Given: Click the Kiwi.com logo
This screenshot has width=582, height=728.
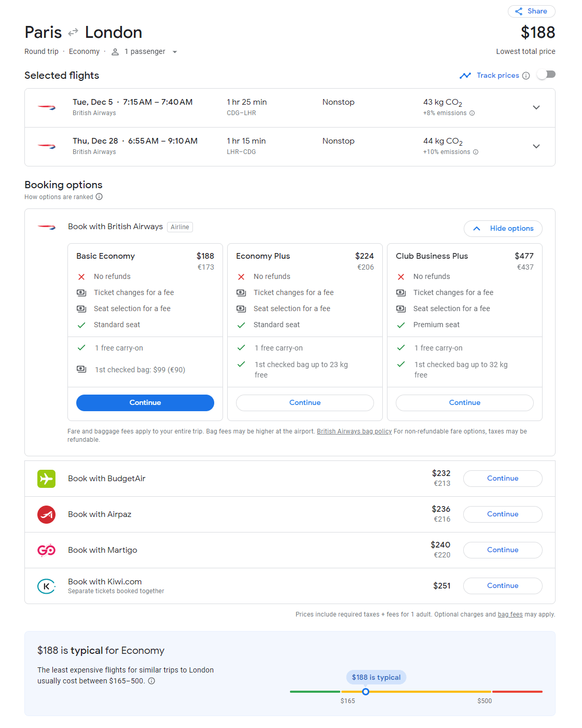Looking at the screenshot, I should coord(46,586).
